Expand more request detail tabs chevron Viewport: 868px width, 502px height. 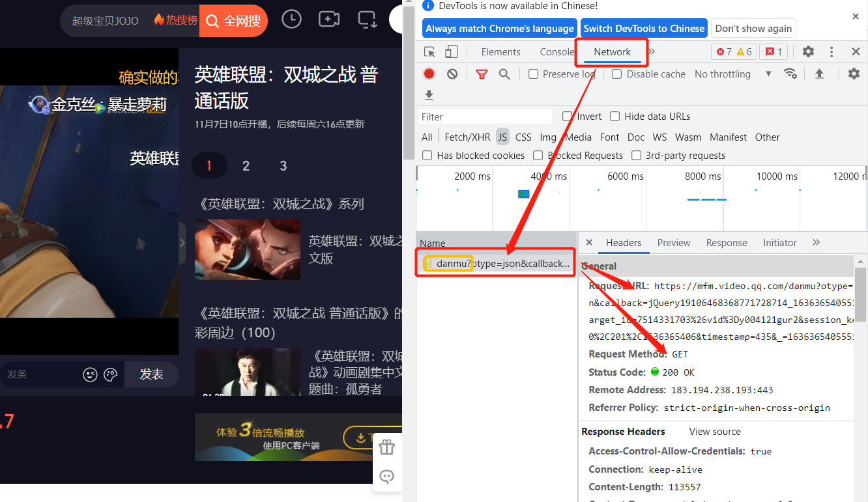816,242
